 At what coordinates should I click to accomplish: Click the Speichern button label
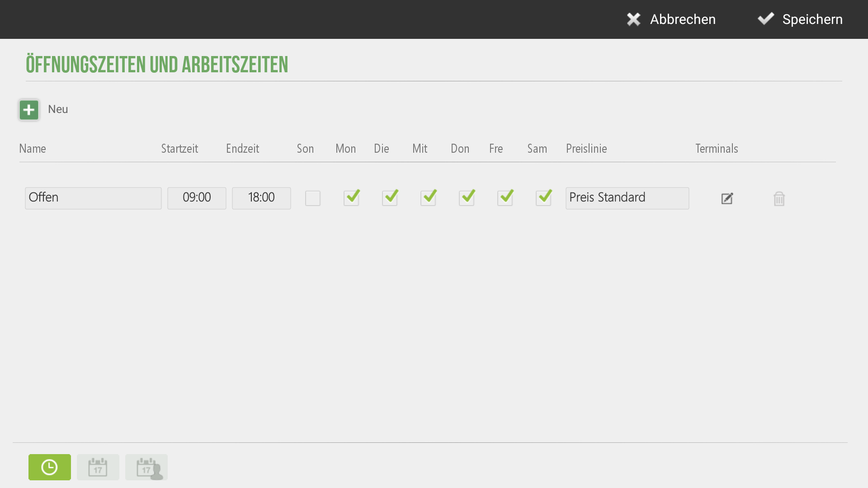pyautogui.click(x=812, y=19)
